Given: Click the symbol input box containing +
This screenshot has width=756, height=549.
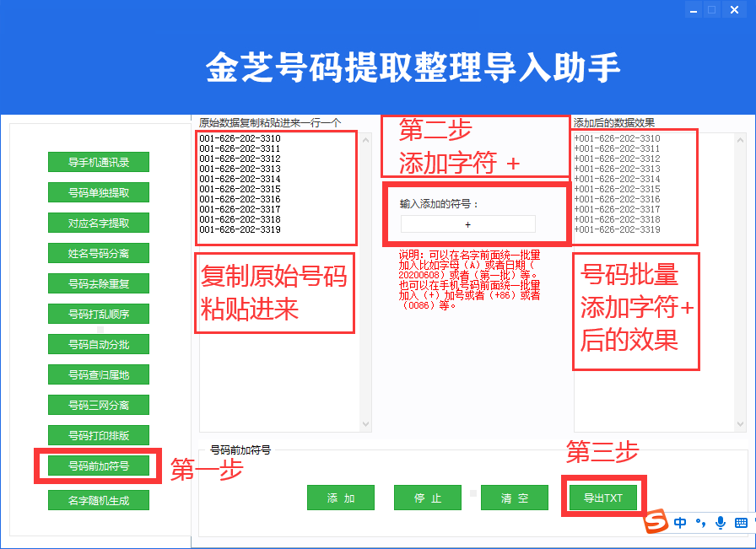Looking at the screenshot, I should click(467, 223).
